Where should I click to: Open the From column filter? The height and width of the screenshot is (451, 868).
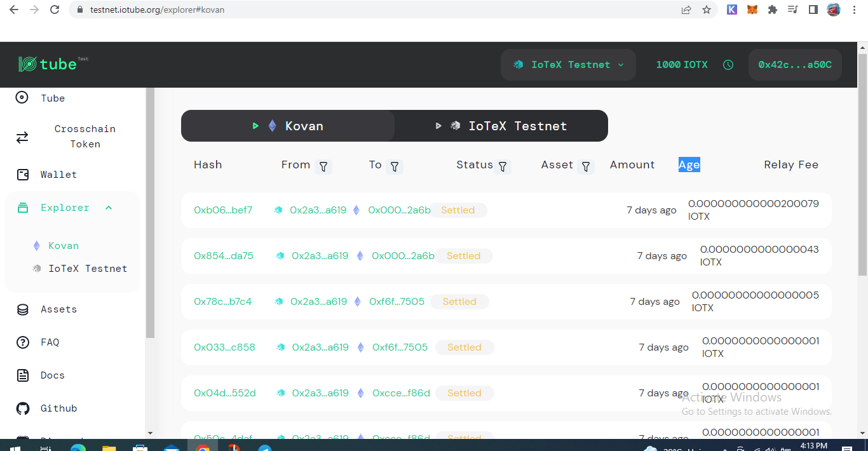click(323, 166)
